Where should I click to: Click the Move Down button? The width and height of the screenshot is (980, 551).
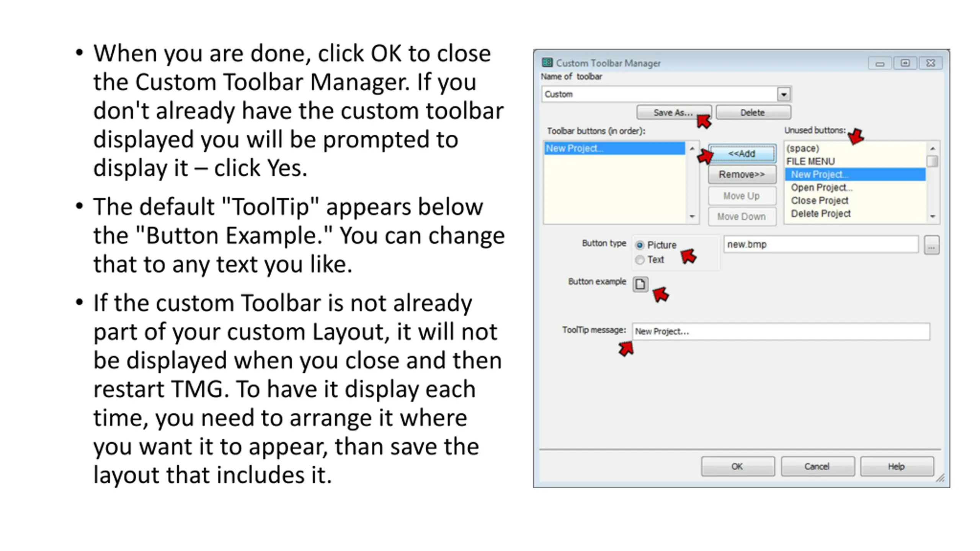(x=742, y=217)
